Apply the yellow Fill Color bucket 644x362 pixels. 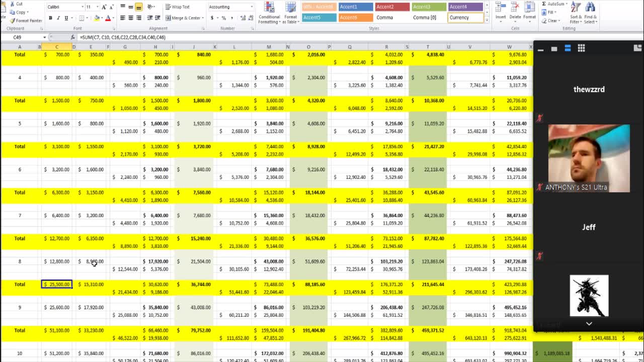pyautogui.click(x=97, y=18)
